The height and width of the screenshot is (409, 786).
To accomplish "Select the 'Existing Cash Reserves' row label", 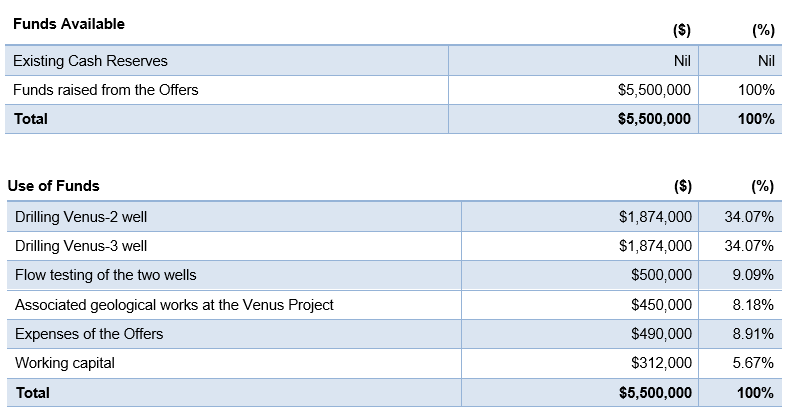I will coord(90,61).
